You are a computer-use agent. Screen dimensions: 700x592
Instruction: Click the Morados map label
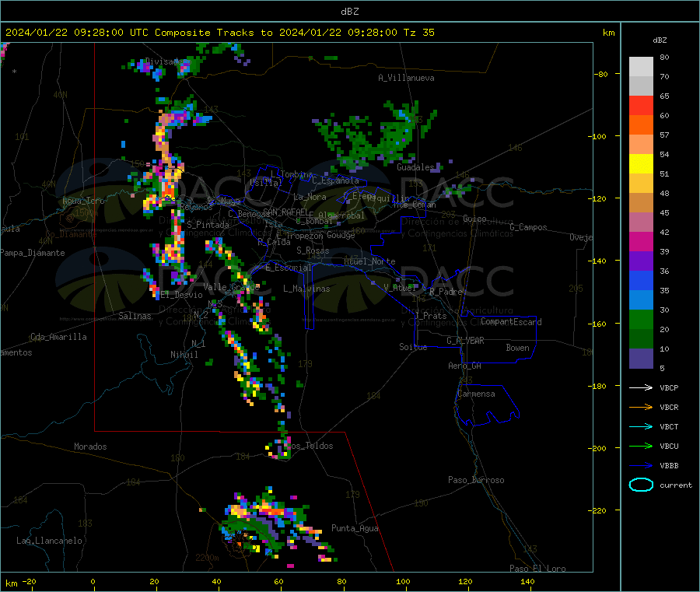pyautogui.click(x=90, y=447)
